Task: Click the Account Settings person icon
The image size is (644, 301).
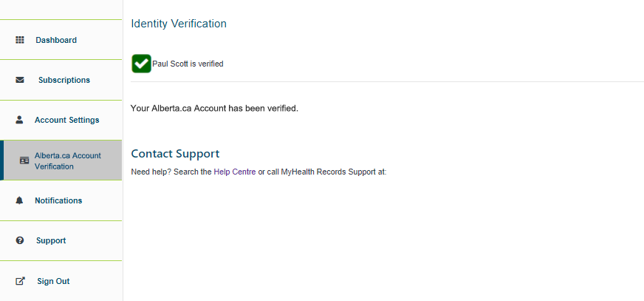Action: point(20,120)
